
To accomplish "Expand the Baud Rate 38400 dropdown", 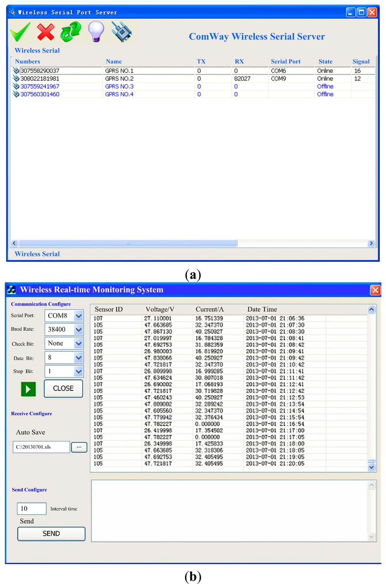I will [78, 330].
